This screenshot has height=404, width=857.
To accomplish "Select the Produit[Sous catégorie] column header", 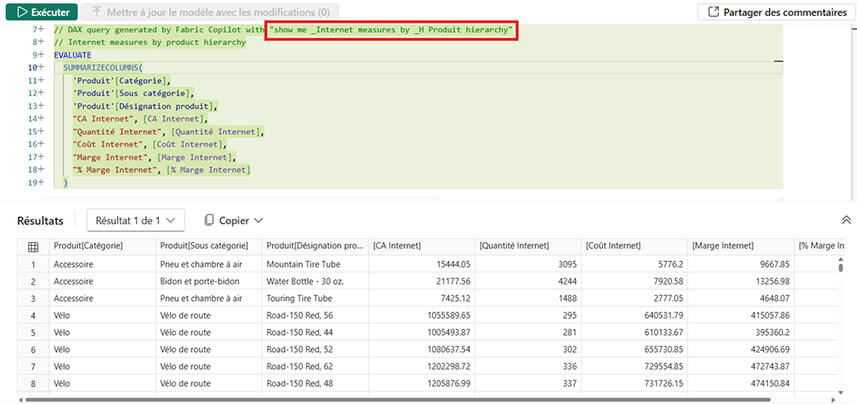I will (x=206, y=246).
